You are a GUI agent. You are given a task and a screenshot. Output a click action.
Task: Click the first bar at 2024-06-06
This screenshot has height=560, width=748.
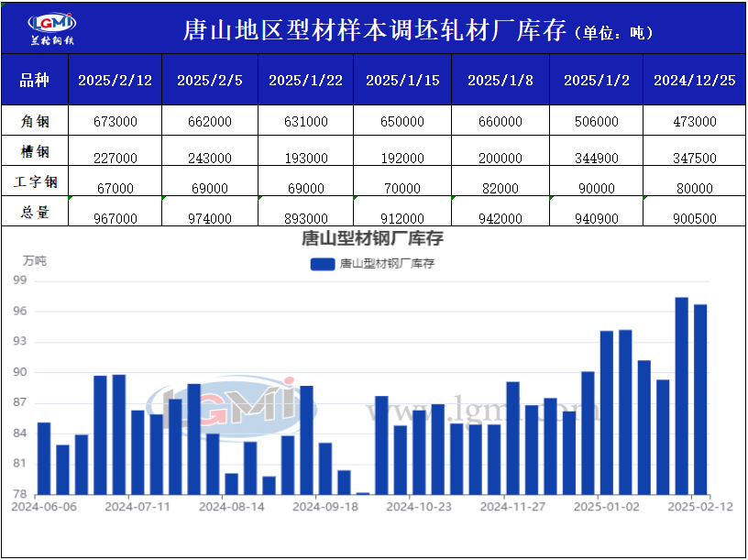point(44,457)
